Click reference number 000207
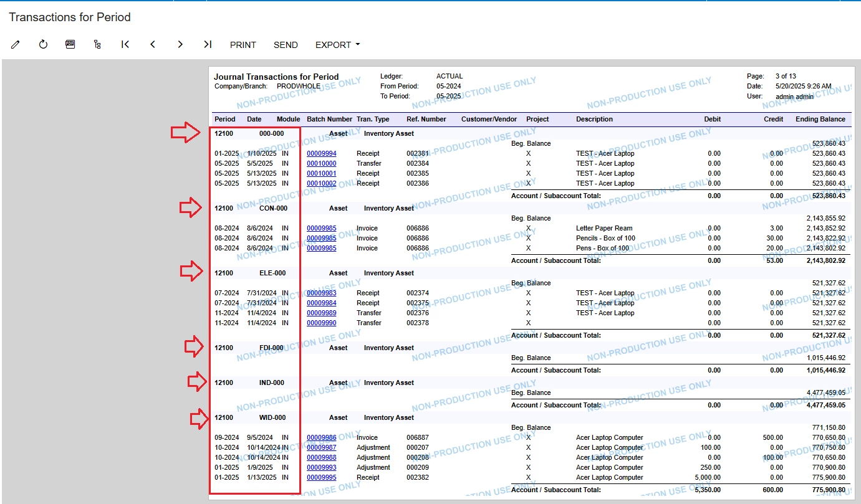The width and height of the screenshot is (861, 504). tap(418, 447)
